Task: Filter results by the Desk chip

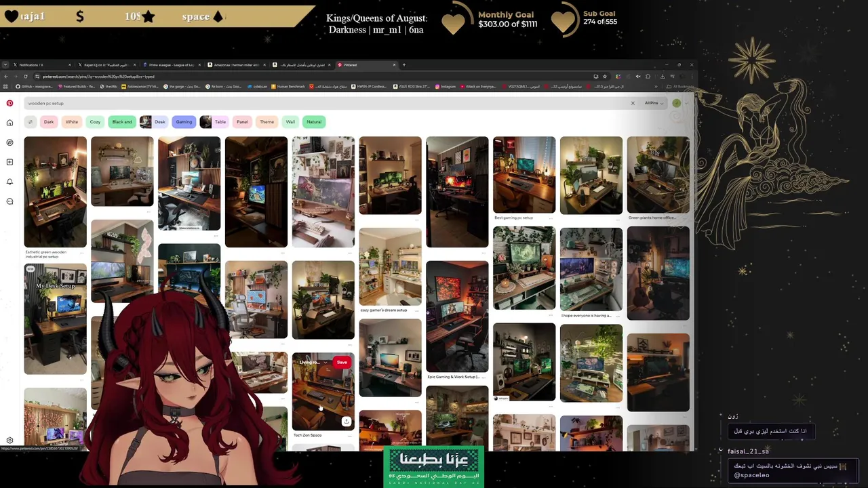Action: [153, 122]
